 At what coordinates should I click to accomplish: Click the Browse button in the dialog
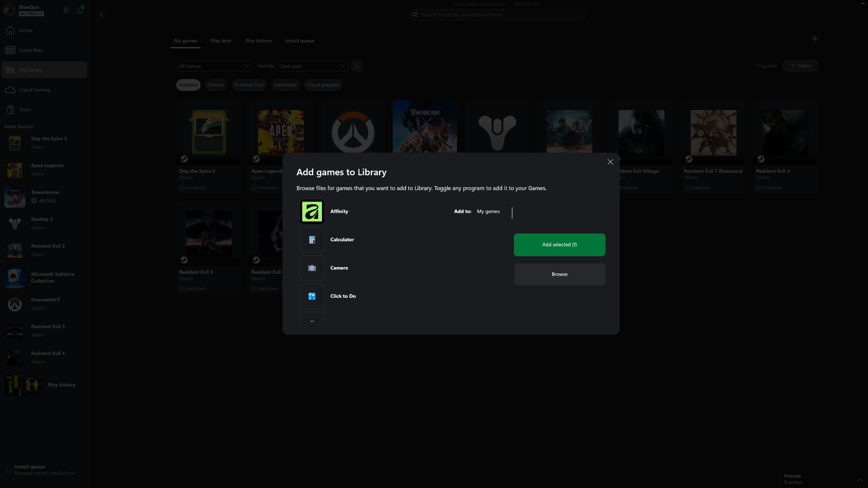(x=559, y=274)
